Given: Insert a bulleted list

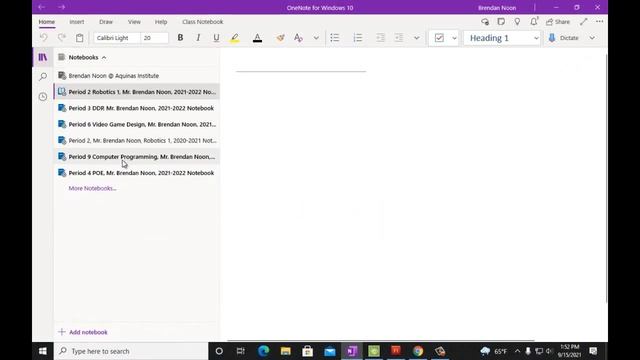Looking at the screenshot, I should [x=335, y=38].
